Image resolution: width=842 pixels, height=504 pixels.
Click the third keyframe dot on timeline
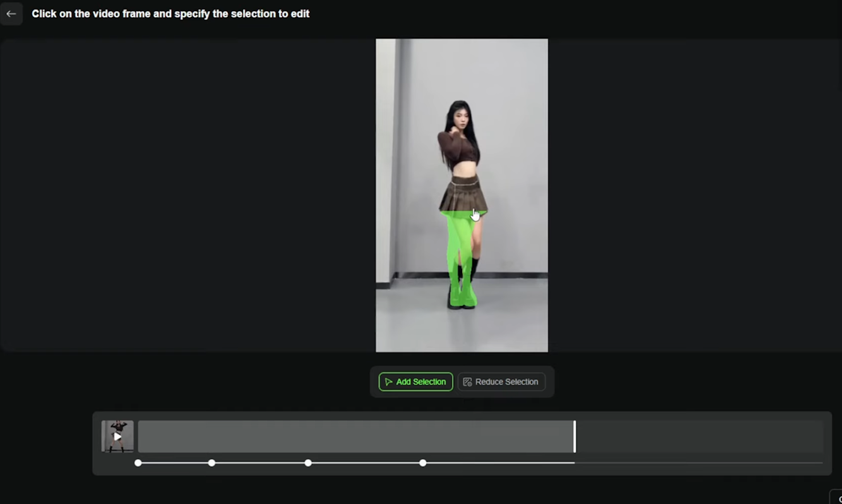[308, 463]
